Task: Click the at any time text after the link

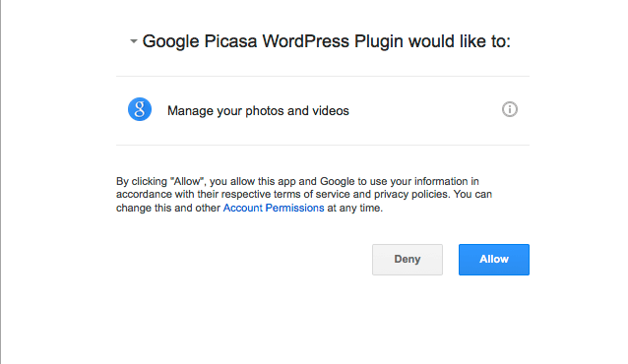Action: click(355, 209)
